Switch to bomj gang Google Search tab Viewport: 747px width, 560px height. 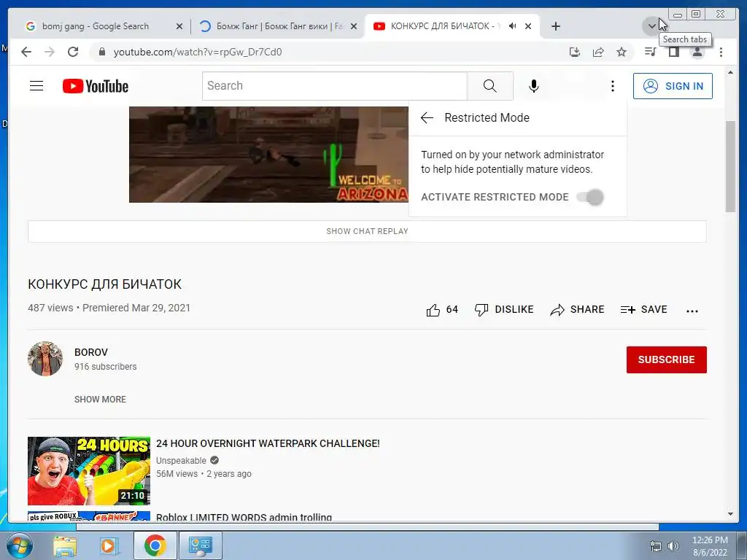[96, 26]
